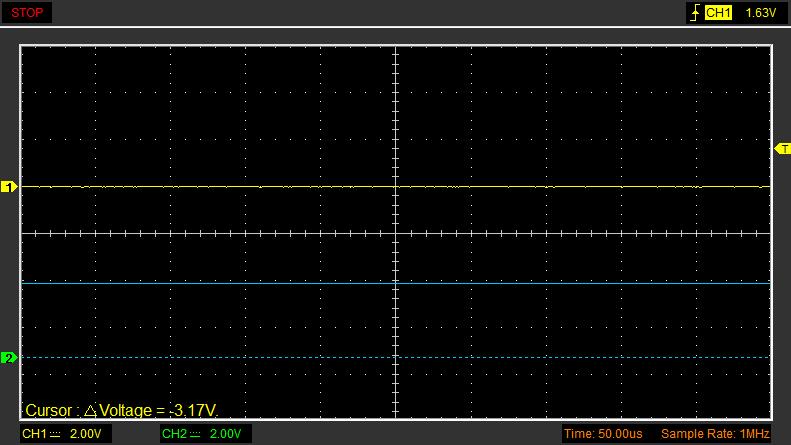
Task: Click the CH1 trigger source badge
Action: pyautogui.click(x=719, y=13)
